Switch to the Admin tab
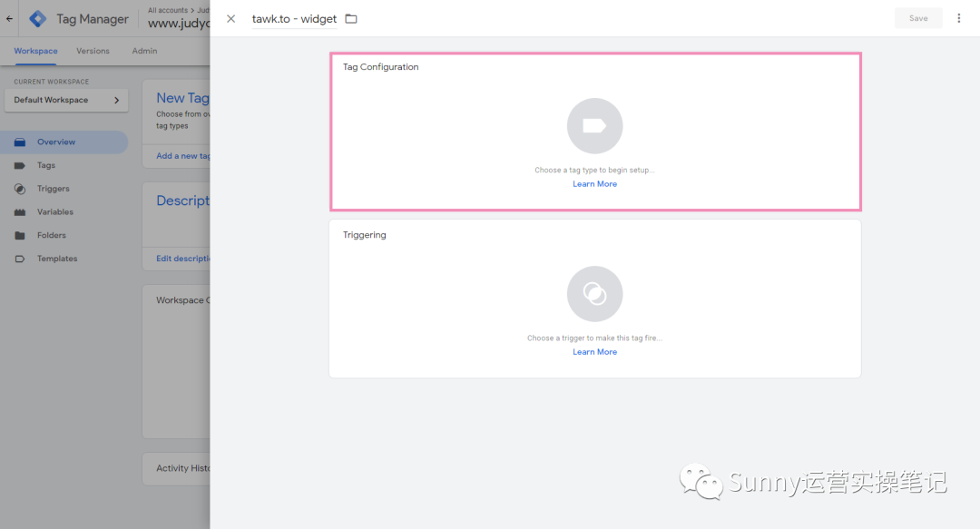 [144, 51]
